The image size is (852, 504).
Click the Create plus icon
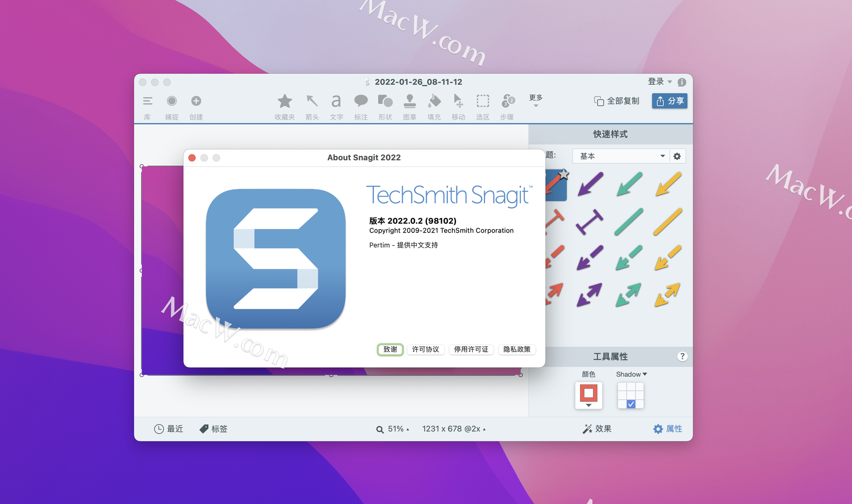pyautogui.click(x=196, y=101)
